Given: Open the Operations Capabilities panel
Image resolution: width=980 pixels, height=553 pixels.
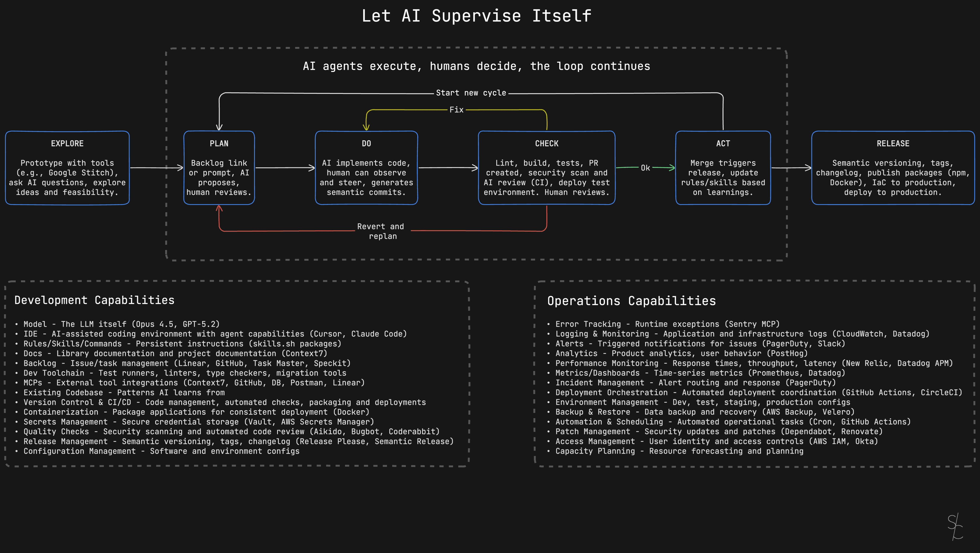Looking at the screenshot, I should pyautogui.click(x=632, y=301).
